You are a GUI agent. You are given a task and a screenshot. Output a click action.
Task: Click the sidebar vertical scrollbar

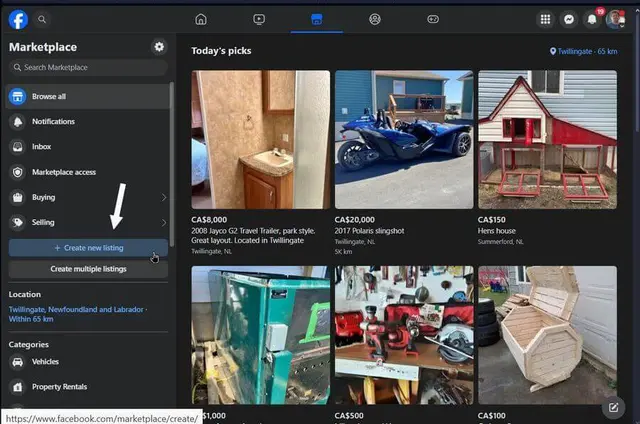pos(172,164)
